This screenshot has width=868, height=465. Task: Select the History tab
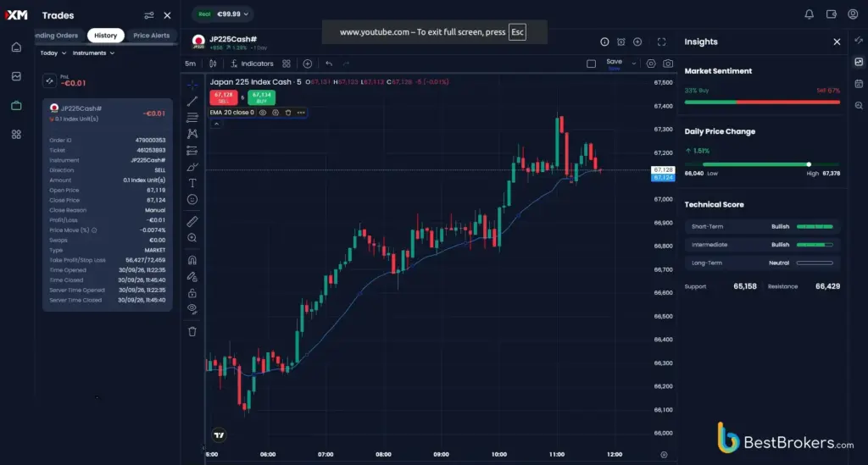[x=105, y=36]
